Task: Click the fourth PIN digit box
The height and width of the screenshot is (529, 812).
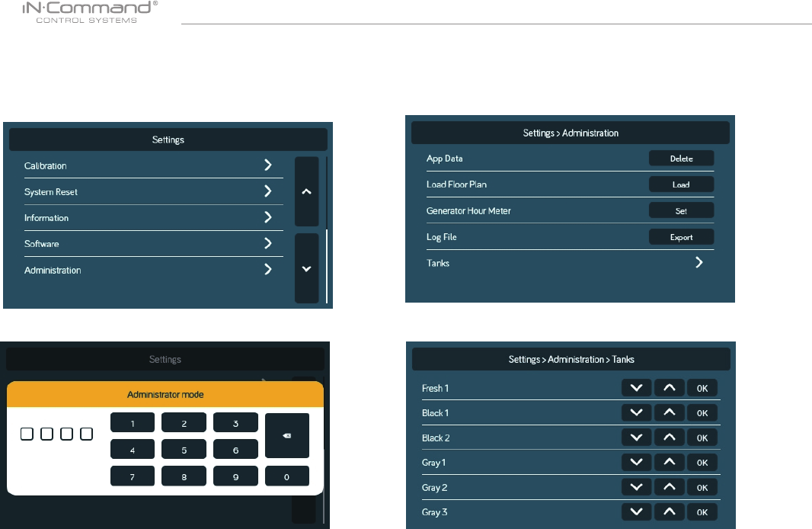Action: click(87, 434)
